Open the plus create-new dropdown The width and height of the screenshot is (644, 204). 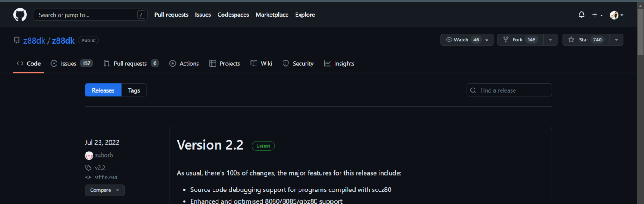(597, 15)
